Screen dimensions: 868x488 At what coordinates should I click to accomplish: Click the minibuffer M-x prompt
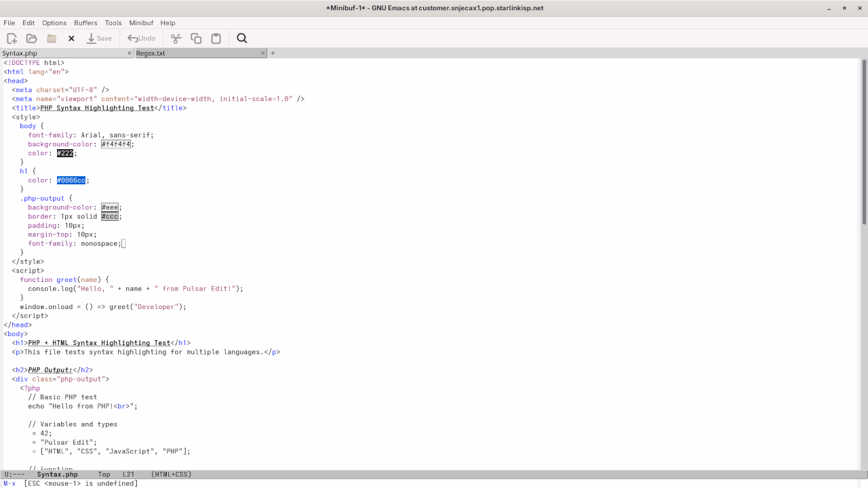pos(9,483)
